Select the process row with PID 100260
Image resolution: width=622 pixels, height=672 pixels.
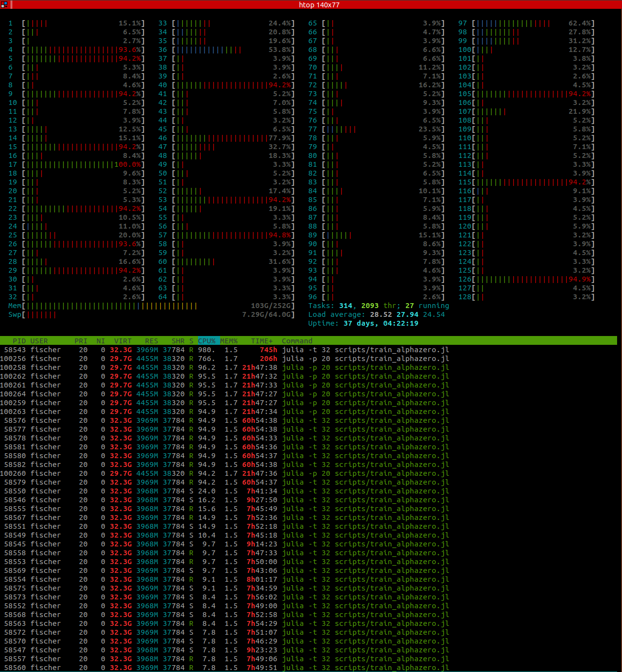point(308,473)
